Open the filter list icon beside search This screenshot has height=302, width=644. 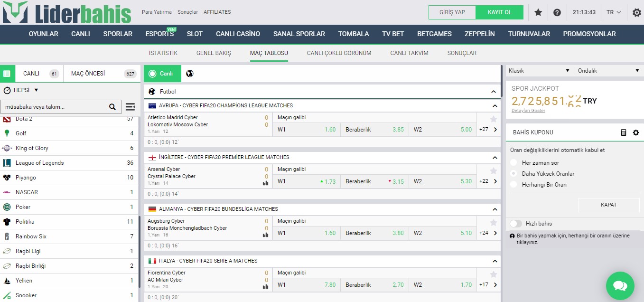(130, 107)
